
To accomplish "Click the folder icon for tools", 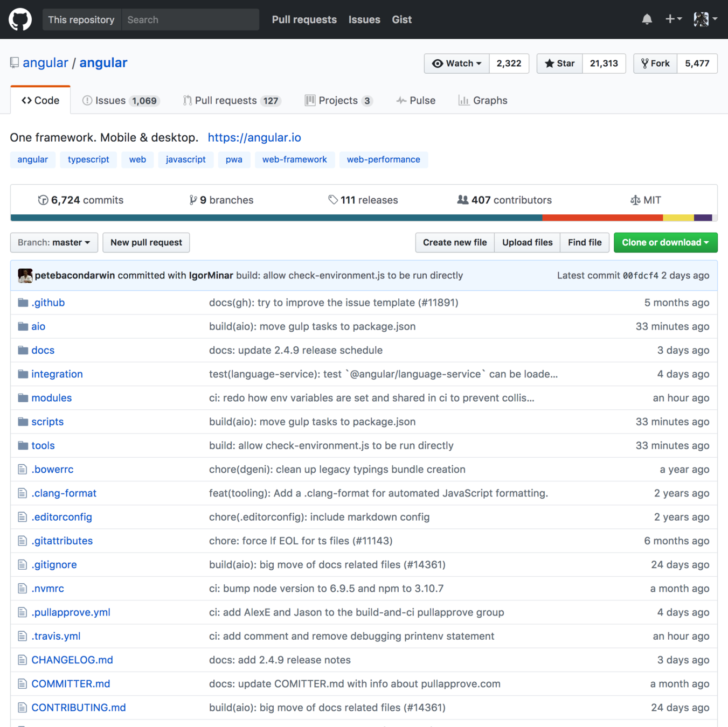I will point(23,445).
